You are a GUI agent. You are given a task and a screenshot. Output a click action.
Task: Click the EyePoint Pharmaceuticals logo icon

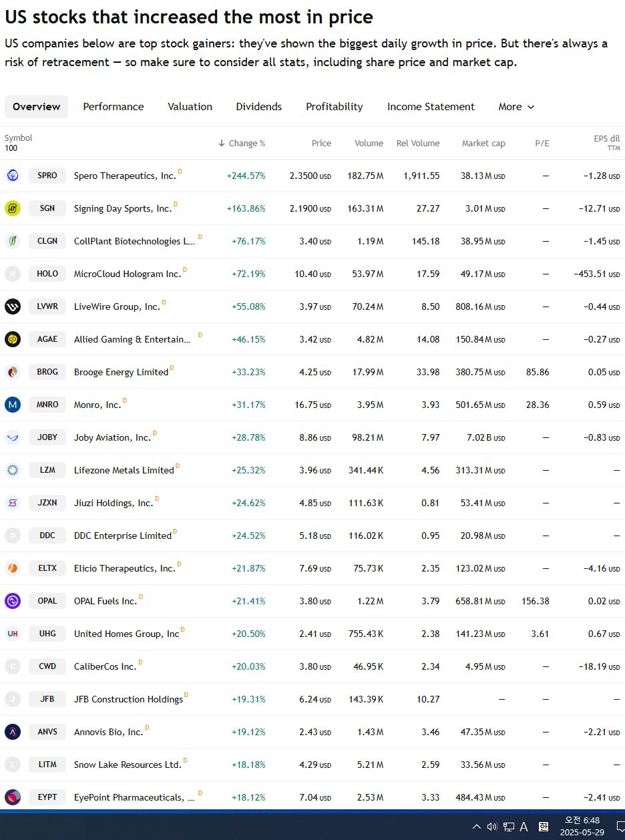[x=12, y=797]
